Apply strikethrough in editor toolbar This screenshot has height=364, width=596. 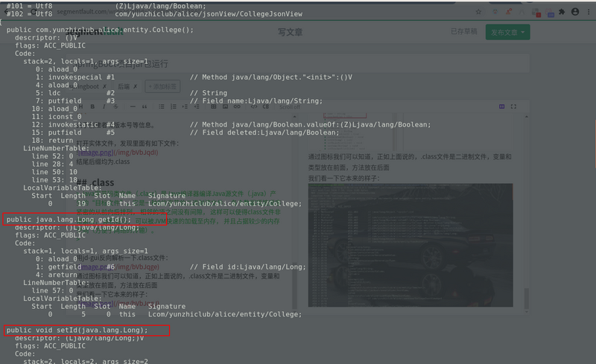tap(115, 106)
